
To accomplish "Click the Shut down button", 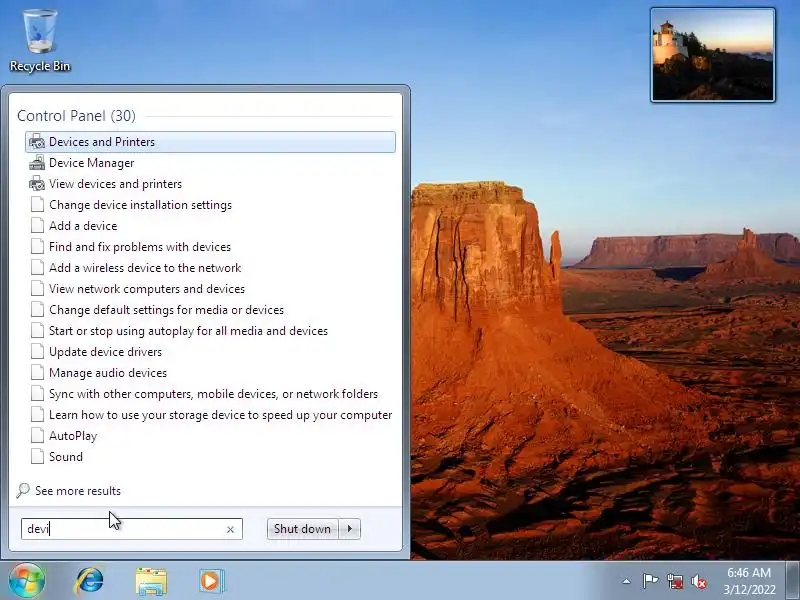I will (x=303, y=529).
